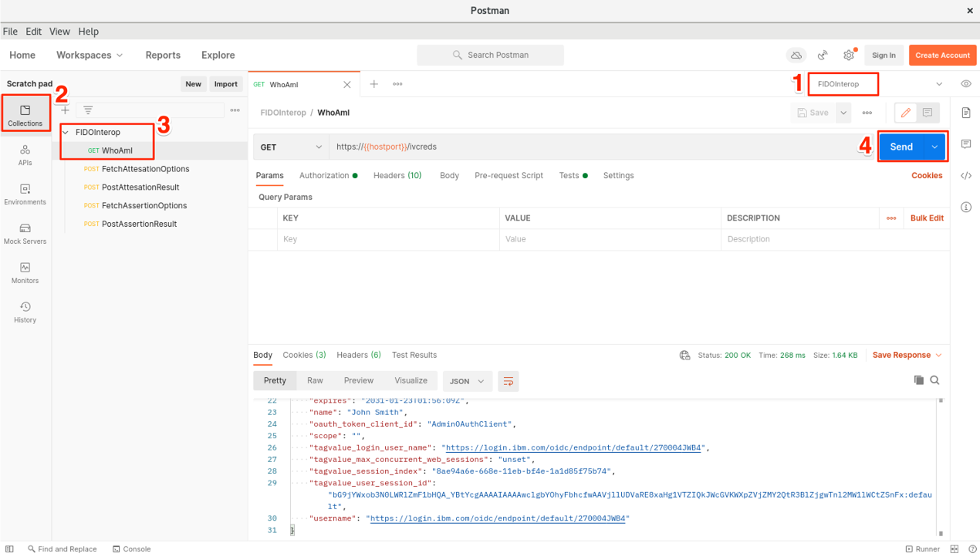The width and height of the screenshot is (980, 557).
Task: Open Mock Servers in sidebar
Action: [25, 234]
